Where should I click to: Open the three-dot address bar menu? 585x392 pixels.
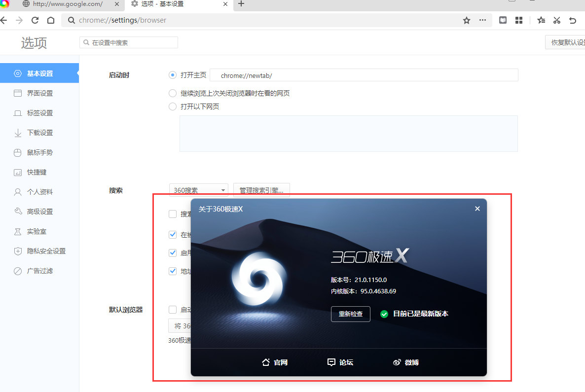tap(482, 20)
